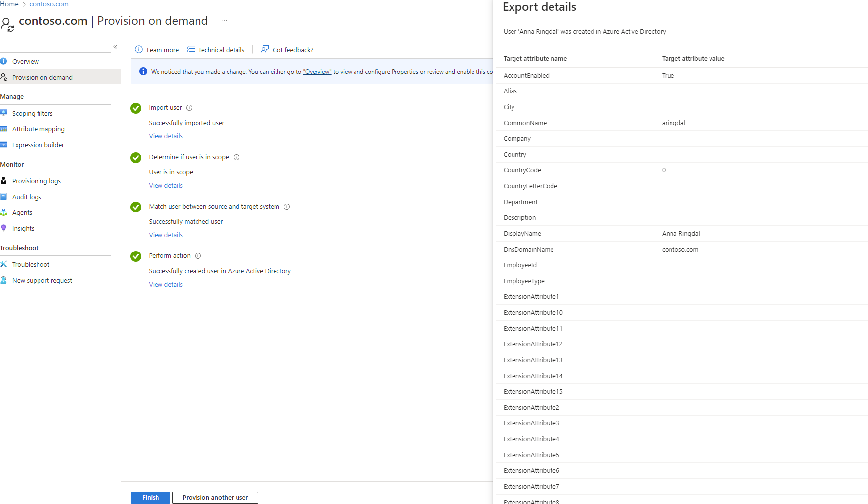Click the Import user info icon
868x504 pixels.
click(189, 108)
